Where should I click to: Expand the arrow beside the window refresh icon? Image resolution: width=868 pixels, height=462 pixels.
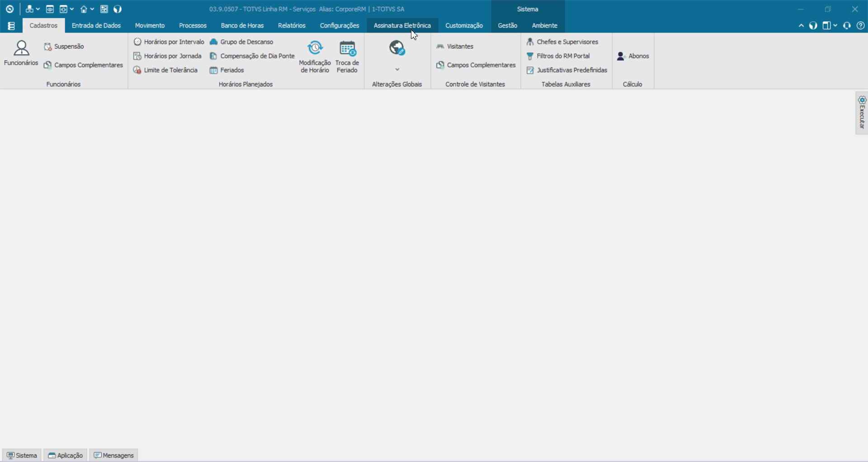72,9
